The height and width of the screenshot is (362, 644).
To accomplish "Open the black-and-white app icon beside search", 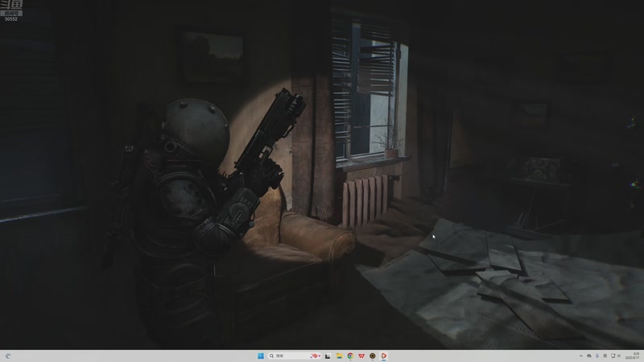I will click(x=328, y=356).
